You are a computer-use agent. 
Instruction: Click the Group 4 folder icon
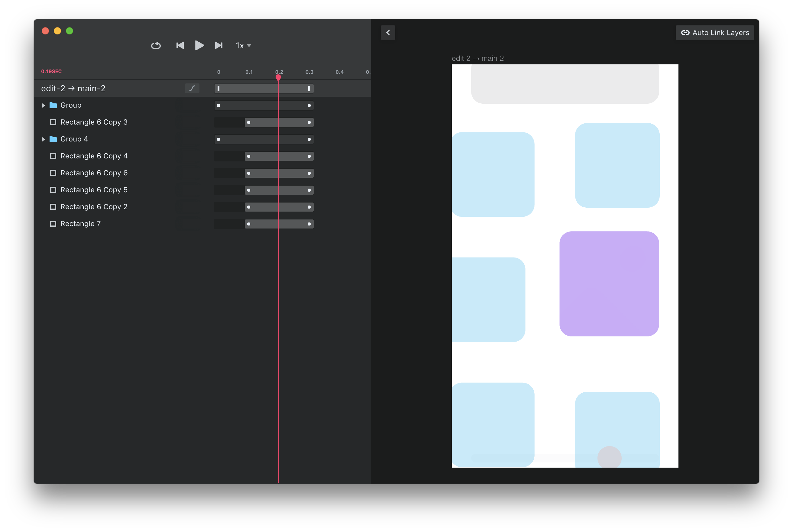[53, 139]
